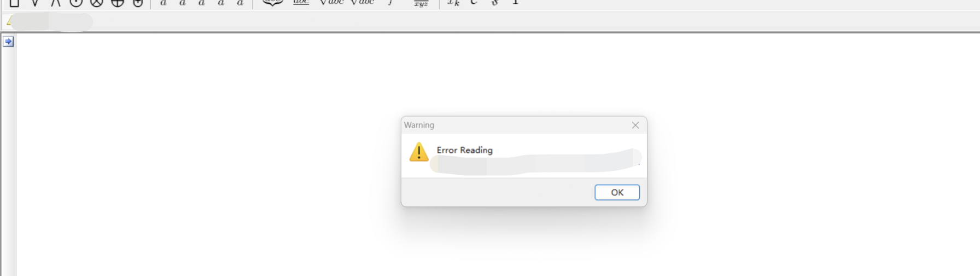Apply the Fraktur math font
The image size is (980, 276).
coord(494,3)
